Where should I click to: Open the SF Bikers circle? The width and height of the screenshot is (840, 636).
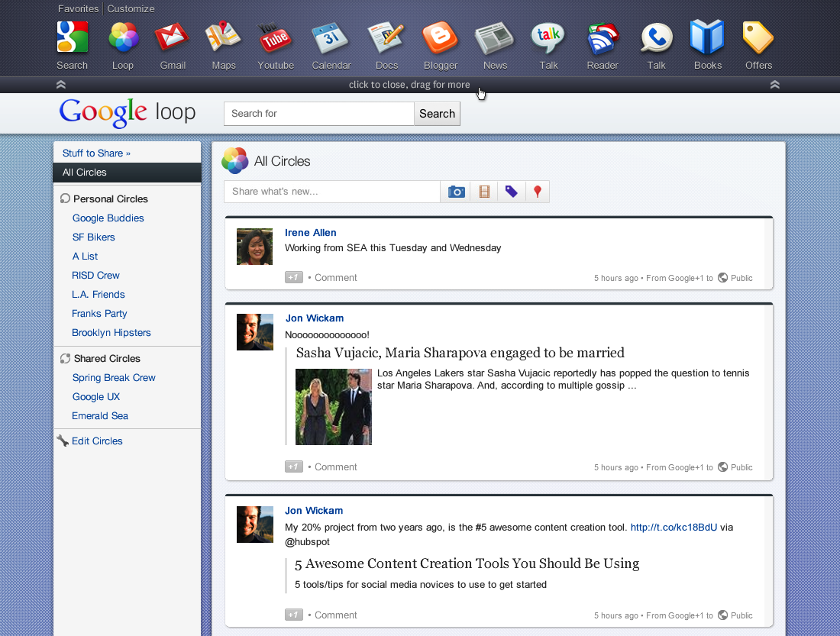(94, 237)
